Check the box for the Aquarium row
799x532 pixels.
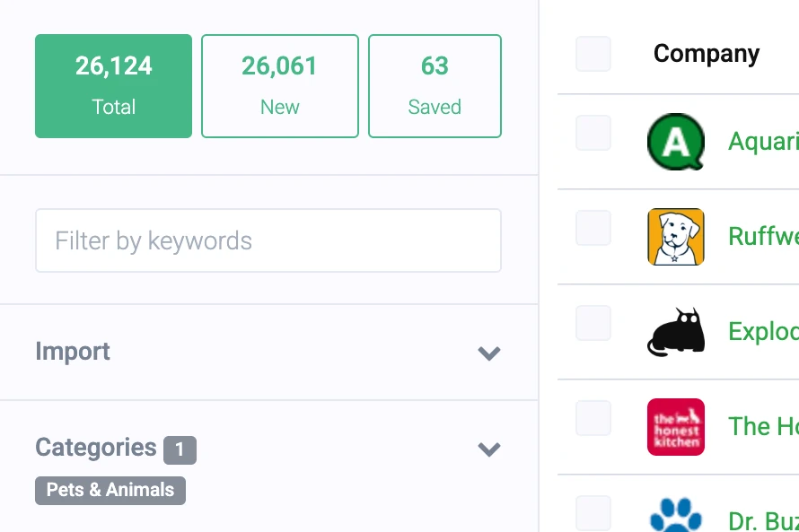(x=593, y=133)
